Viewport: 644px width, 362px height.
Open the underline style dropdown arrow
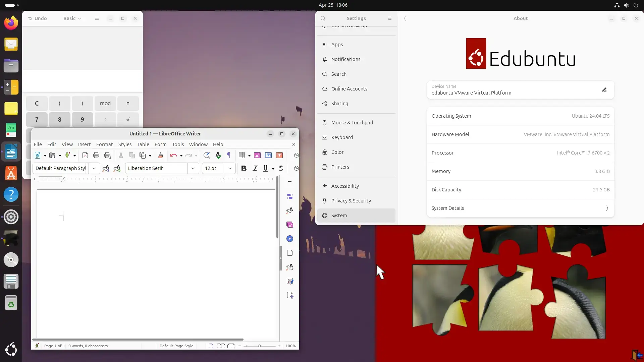tap(273, 169)
